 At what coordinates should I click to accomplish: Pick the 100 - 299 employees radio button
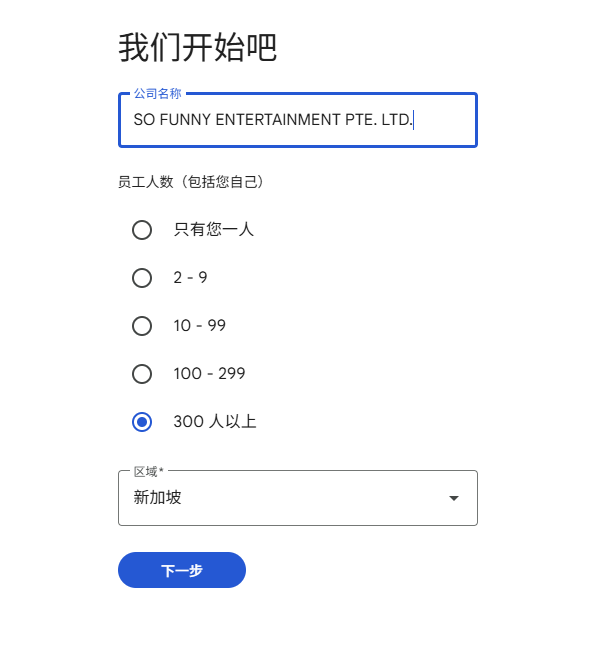pos(142,374)
